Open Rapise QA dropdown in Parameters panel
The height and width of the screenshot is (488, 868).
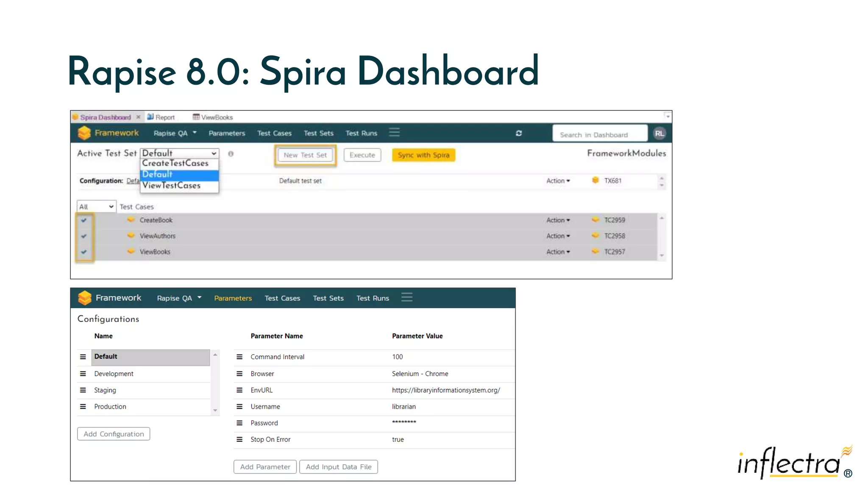tap(179, 298)
